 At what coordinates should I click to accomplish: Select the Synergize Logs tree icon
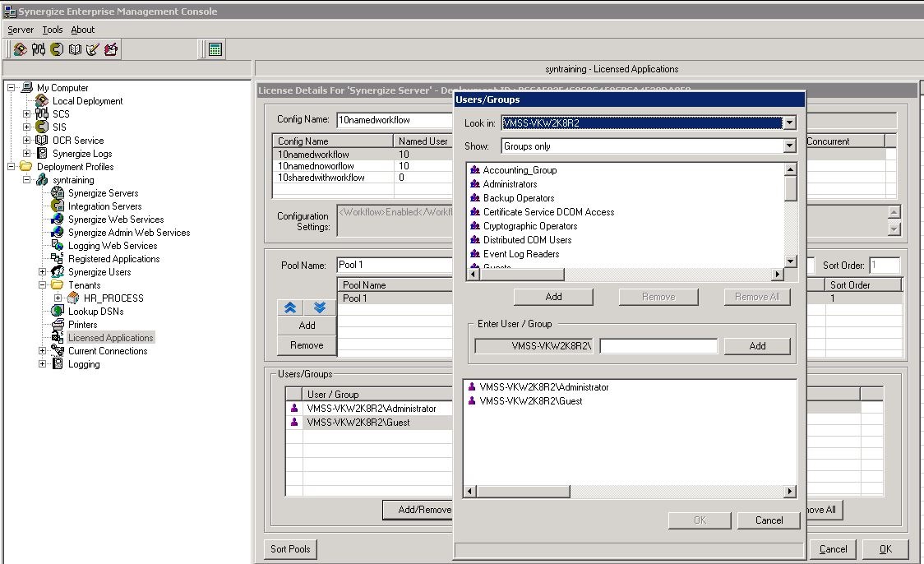[x=42, y=153]
